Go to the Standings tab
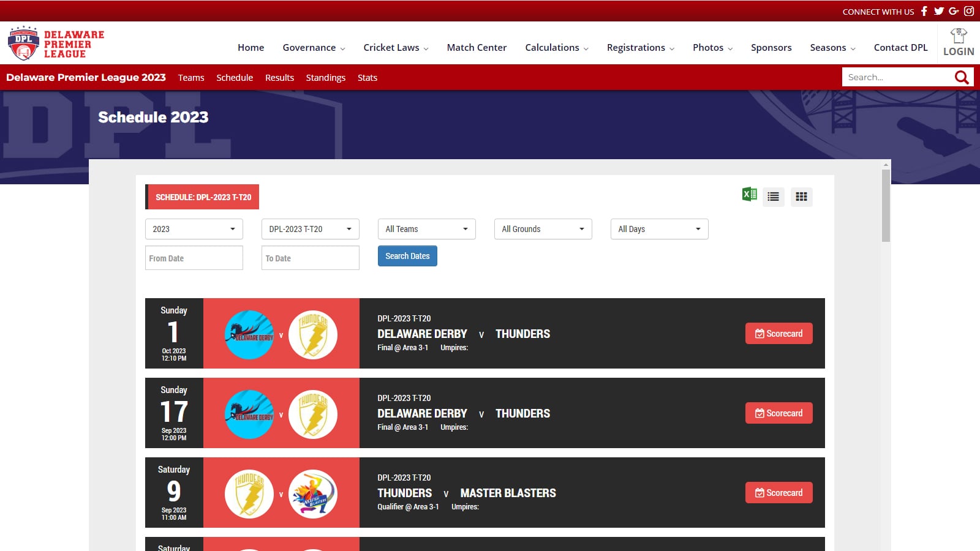980x551 pixels. pos(325,78)
